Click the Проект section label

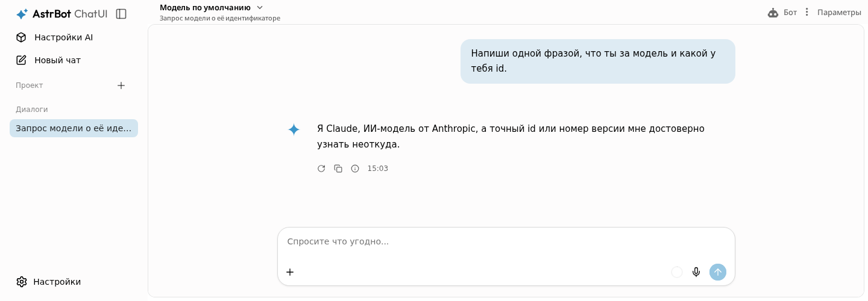coord(30,85)
